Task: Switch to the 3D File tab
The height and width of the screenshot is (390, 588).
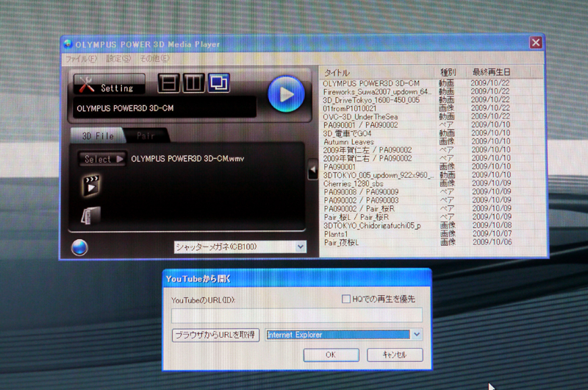Action: (x=98, y=136)
